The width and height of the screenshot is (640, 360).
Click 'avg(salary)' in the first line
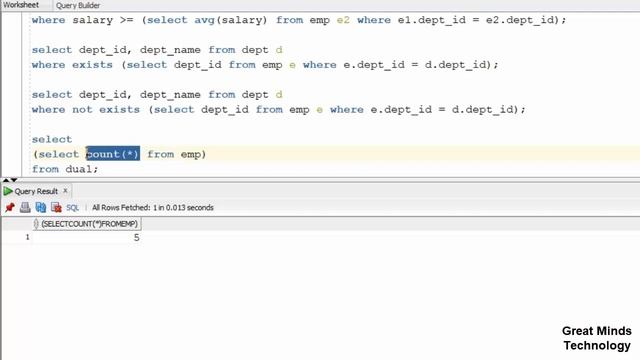pos(231,20)
